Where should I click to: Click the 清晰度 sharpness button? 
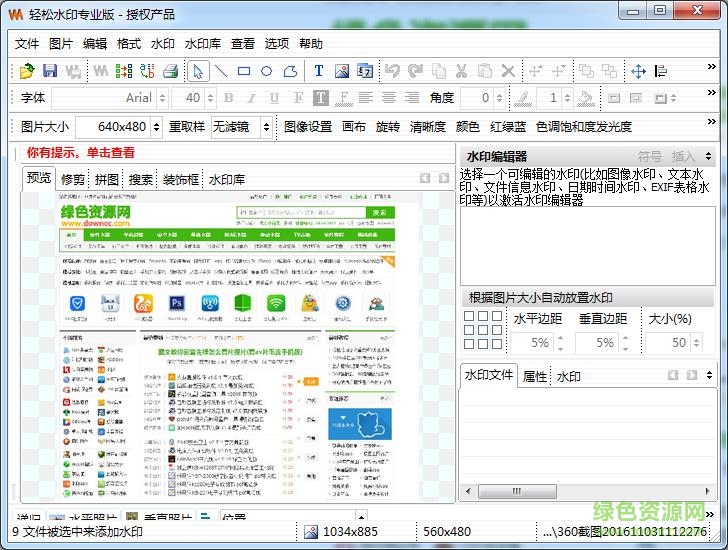[x=428, y=127]
